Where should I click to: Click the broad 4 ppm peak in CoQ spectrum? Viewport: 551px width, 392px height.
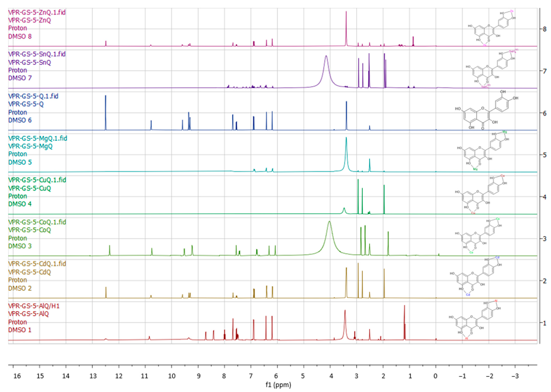[329, 238]
